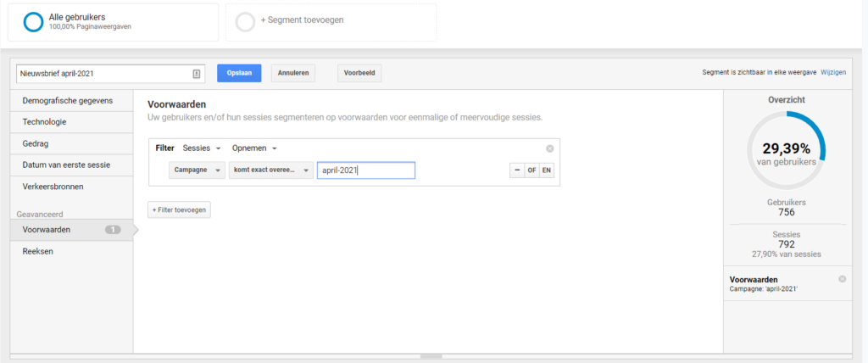This screenshot has width=868, height=363.
Task: Click the 'Sessies' label in Overzicht
Action: pyautogui.click(x=786, y=234)
